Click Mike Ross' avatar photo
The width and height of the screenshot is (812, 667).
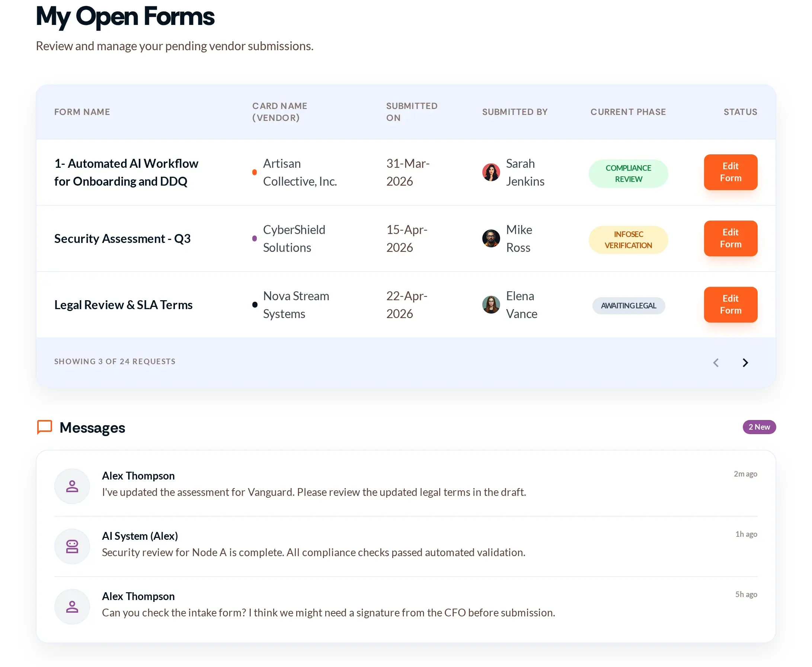click(491, 238)
